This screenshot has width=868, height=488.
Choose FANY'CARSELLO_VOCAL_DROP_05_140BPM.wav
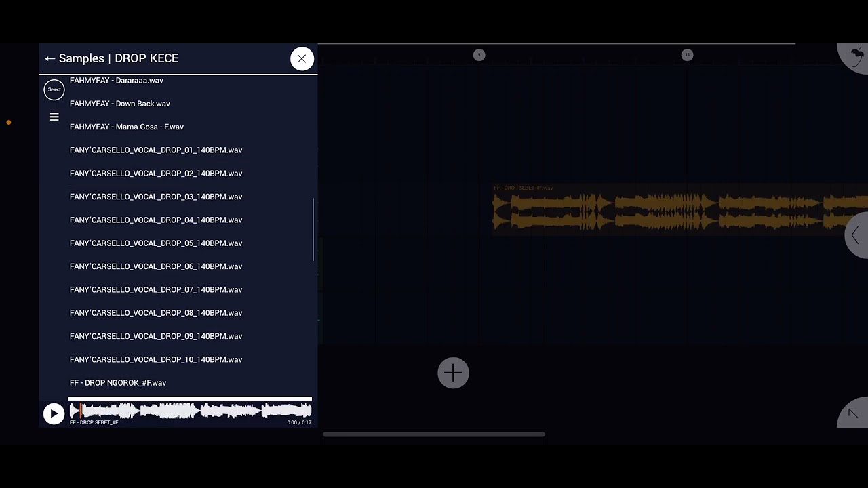coord(156,243)
